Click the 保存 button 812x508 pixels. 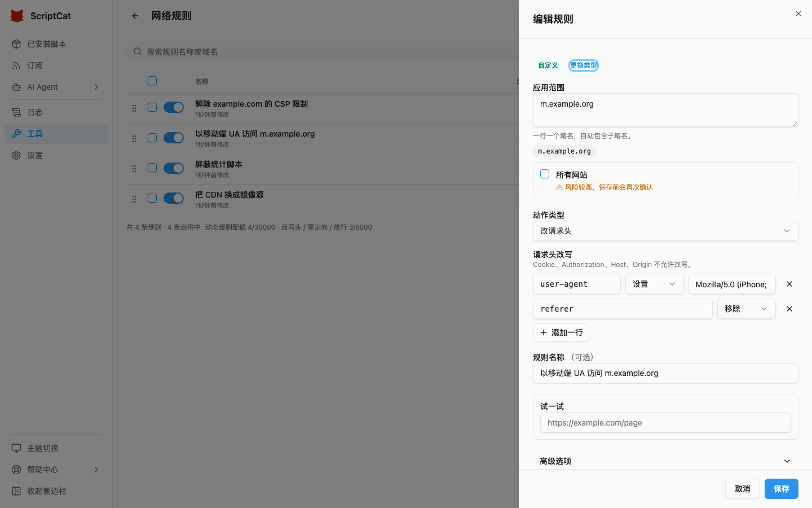tap(782, 489)
